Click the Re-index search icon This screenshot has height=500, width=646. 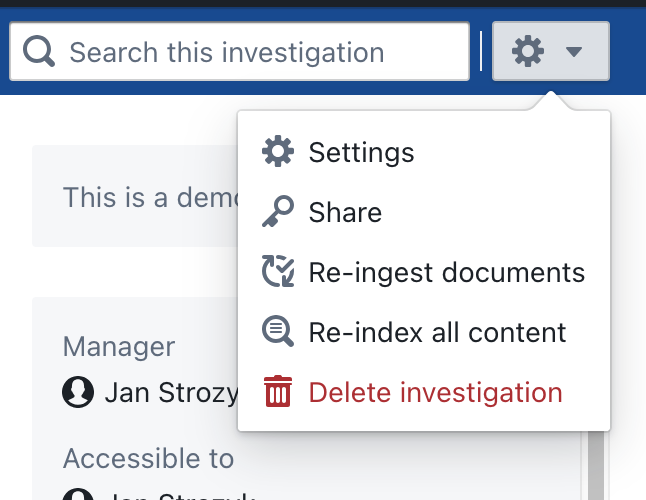278,332
